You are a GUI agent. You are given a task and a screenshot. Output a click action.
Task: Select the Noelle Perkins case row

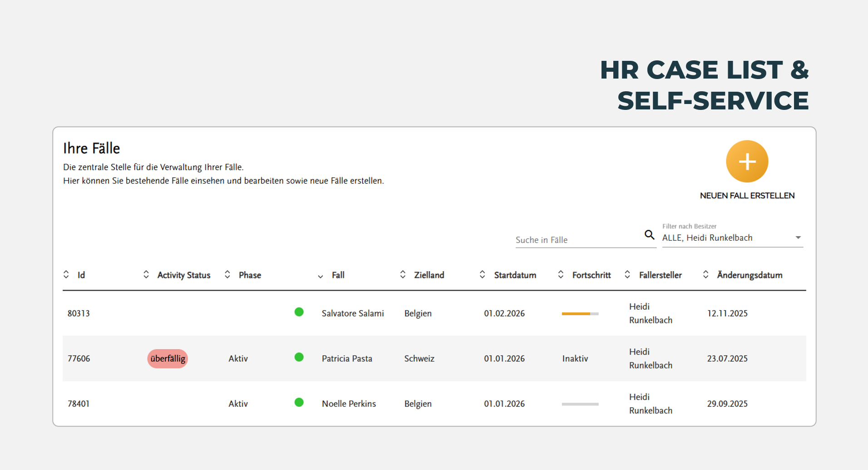coord(349,404)
